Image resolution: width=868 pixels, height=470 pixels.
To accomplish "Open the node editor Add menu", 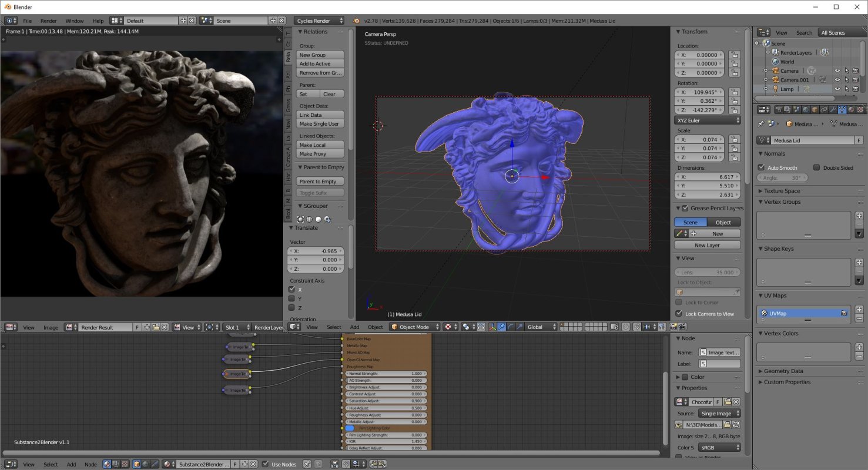I will [x=71, y=464].
